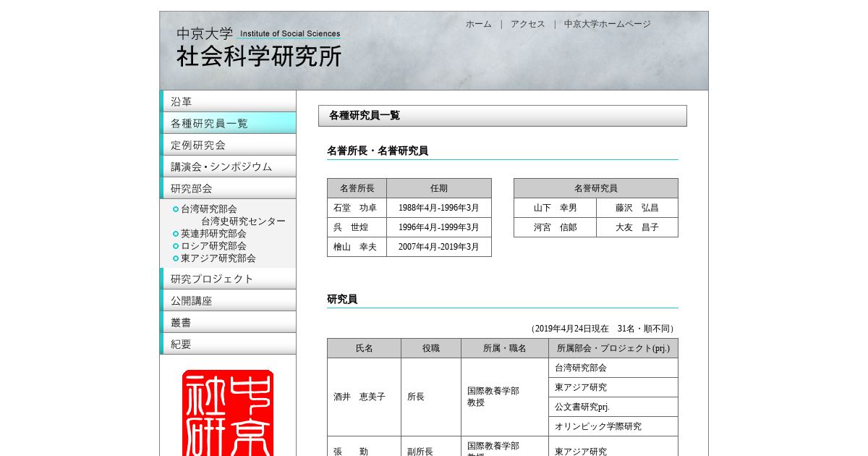Click the 名誉所長 column header
Screen dimensions: 868x456
coord(357,188)
